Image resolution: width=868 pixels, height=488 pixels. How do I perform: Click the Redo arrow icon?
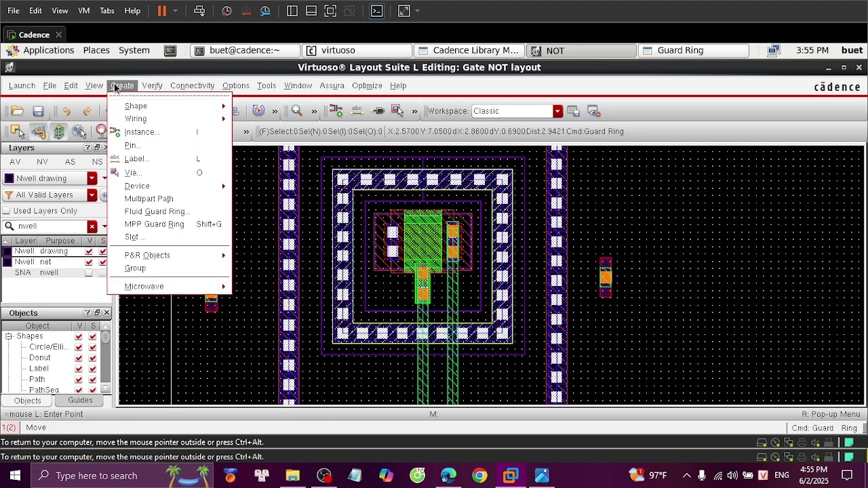pos(87,111)
